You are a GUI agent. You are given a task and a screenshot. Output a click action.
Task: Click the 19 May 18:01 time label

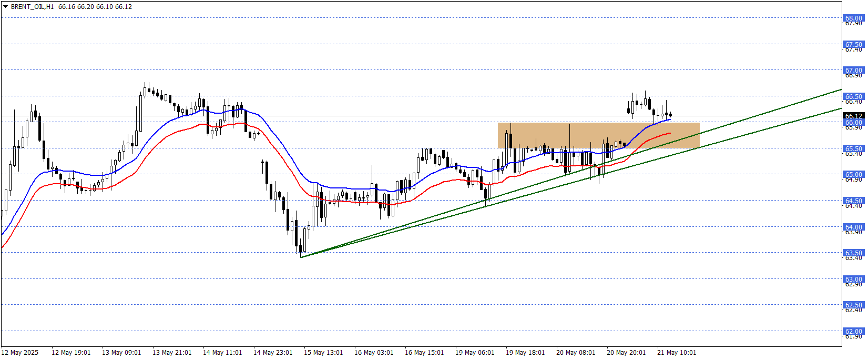click(525, 353)
